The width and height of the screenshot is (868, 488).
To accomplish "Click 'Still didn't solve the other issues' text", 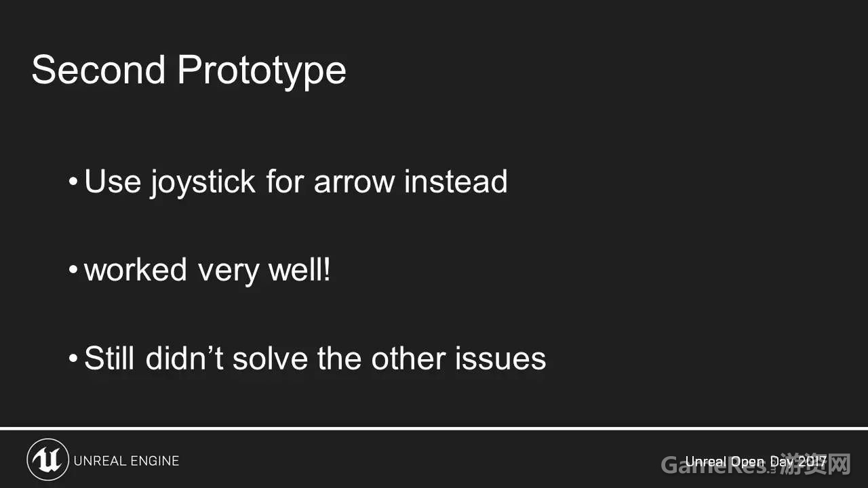I will (x=315, y=358).
